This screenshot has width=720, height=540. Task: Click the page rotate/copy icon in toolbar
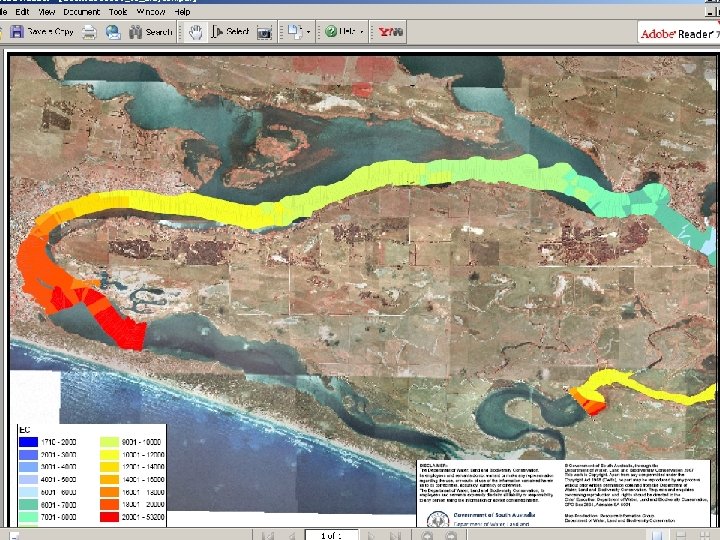point(294,32)
